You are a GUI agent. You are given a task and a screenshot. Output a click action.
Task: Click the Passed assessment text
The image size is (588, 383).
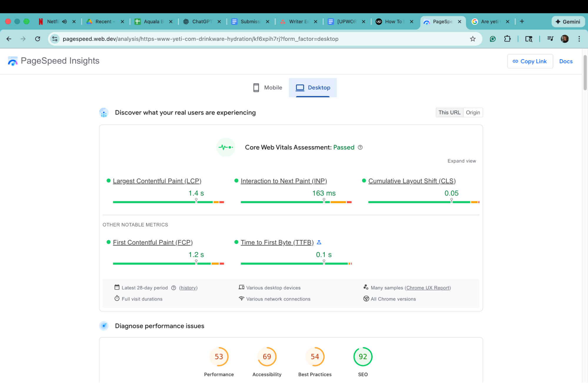[x=344, y=147]
